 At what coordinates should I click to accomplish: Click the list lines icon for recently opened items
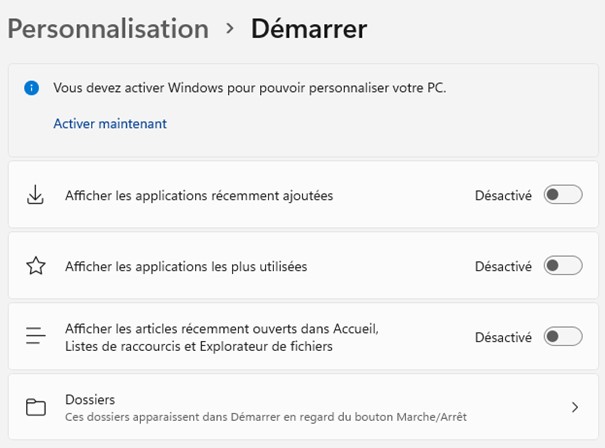click(x=36, y=337)
